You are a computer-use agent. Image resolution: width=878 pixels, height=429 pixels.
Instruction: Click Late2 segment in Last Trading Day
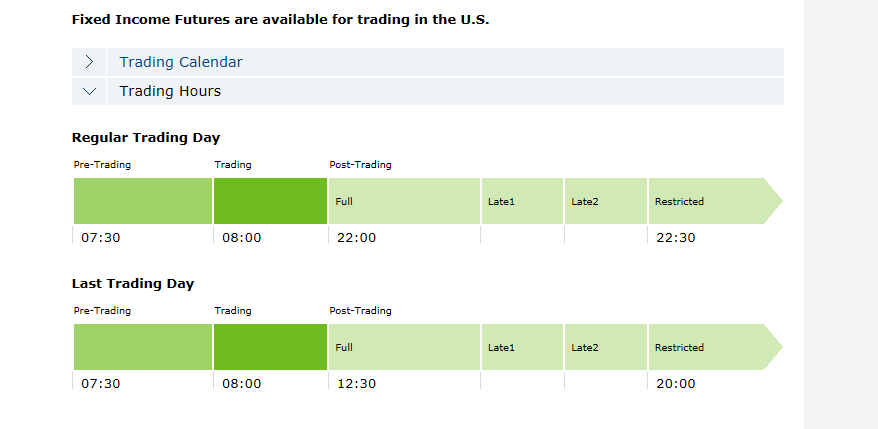tap(606, 347)
